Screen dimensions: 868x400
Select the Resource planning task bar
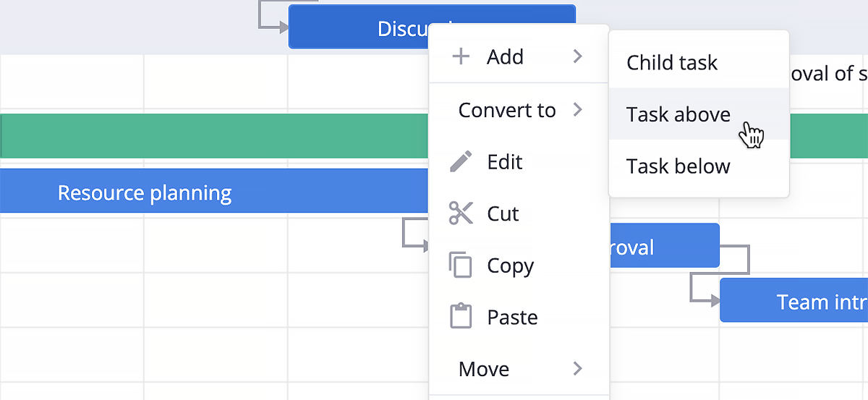point(215,191)
